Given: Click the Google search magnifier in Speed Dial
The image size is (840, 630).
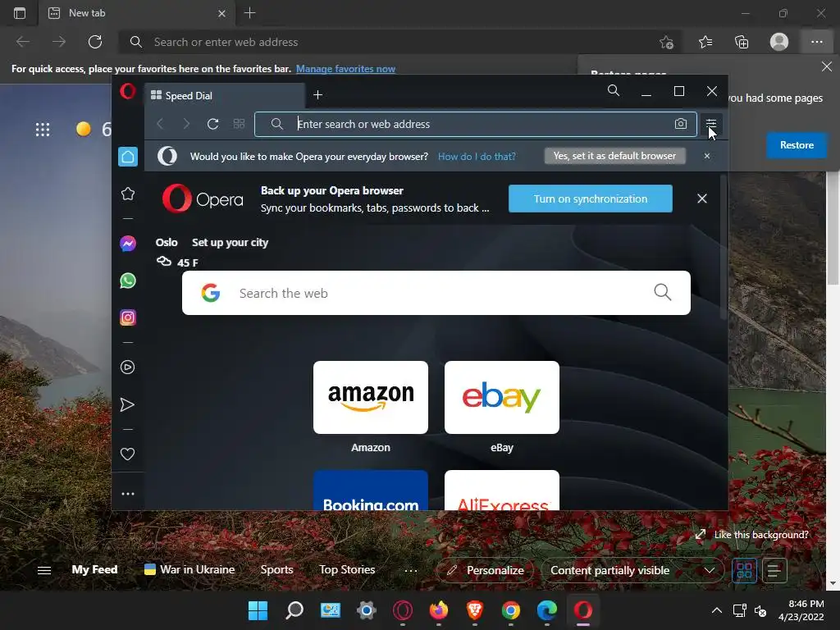Looking at the screenshot, I should click(x=663, y=293).
